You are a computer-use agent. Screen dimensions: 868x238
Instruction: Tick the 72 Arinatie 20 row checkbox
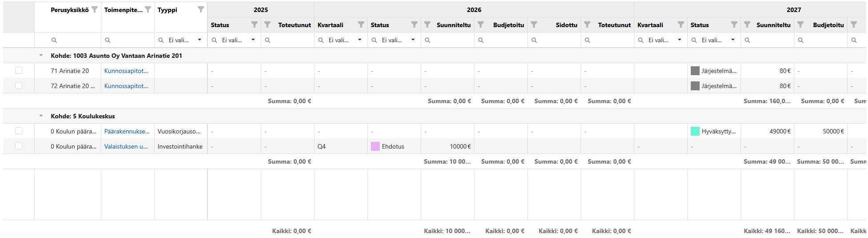point(19,85)
